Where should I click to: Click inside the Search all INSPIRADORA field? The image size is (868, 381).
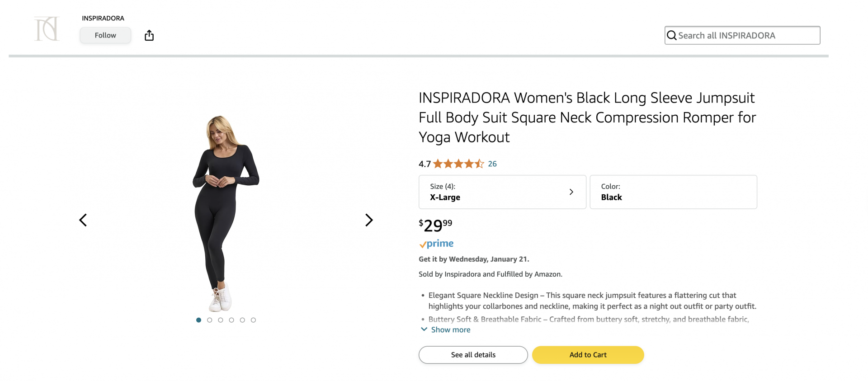[x=741, y=35]
